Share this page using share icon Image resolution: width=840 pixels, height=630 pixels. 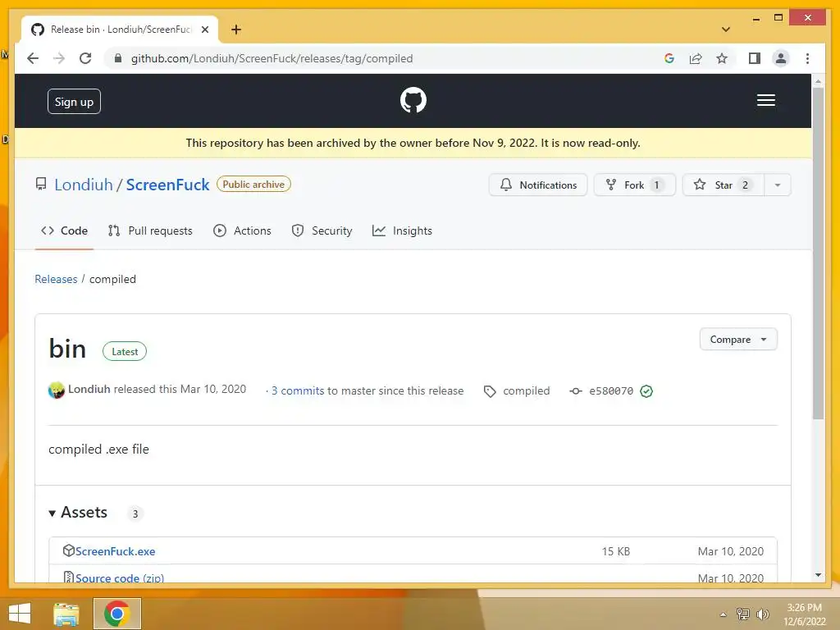pos(696,58)
